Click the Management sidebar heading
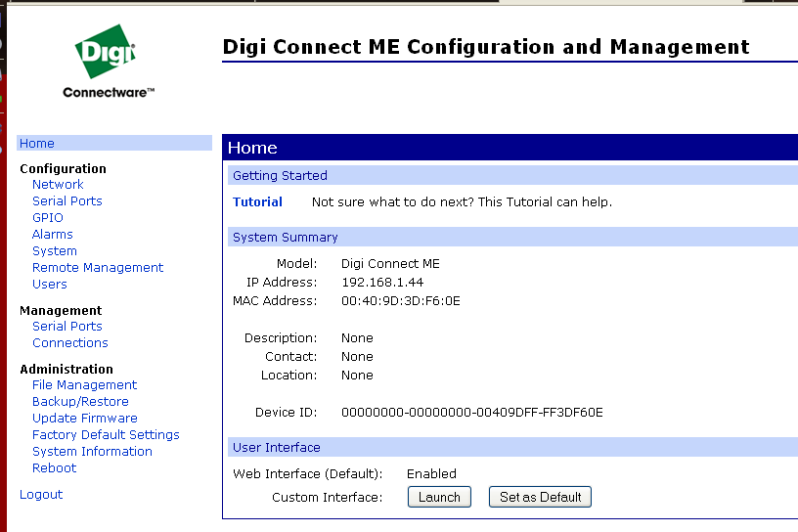The width and height of the screenshot is (798, 532). [x=61, y=311]
